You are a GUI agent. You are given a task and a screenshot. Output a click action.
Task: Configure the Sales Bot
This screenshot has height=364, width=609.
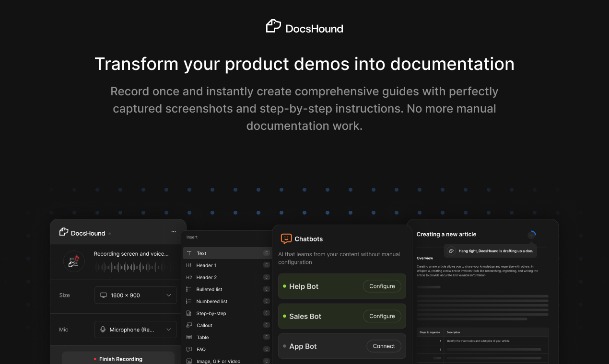click(382, 316)
